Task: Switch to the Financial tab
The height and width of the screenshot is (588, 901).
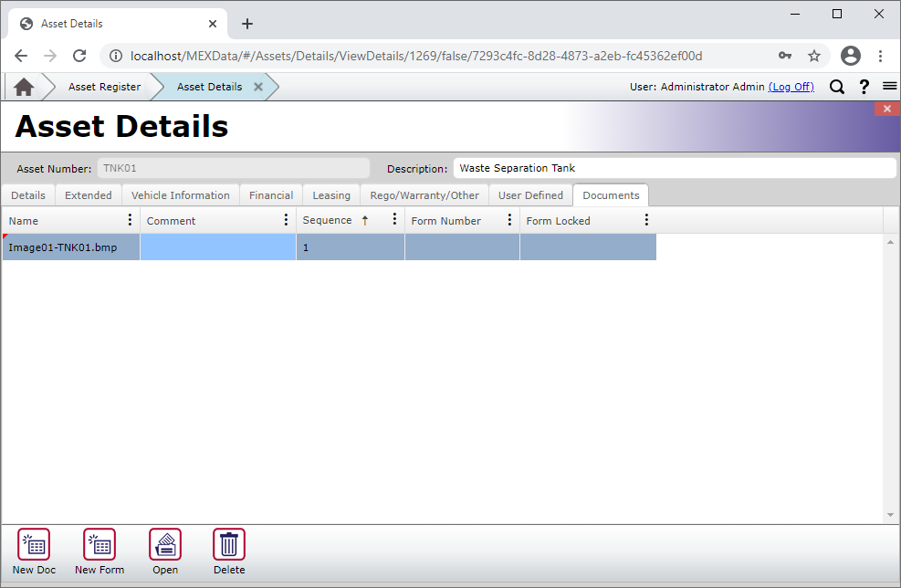Action: pos(270,194)
